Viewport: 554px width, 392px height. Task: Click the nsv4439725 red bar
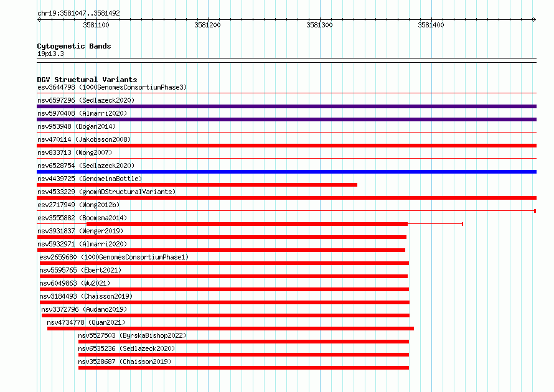click(197, 185)
